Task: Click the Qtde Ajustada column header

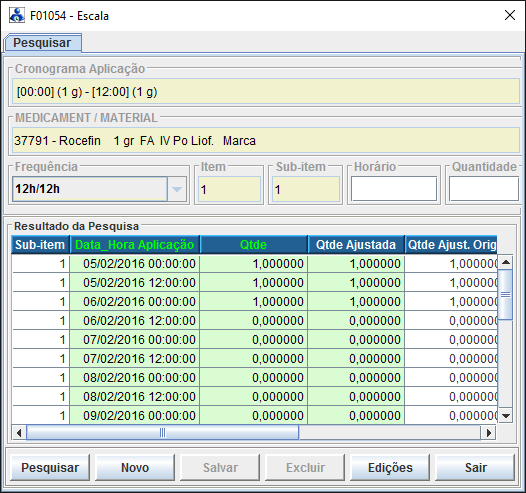Action: (x=356, y=245)
